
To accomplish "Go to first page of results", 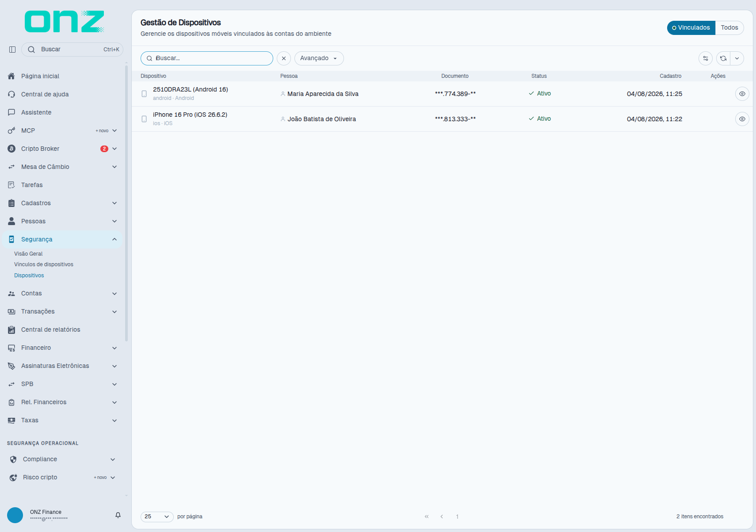I will point(427,517).
